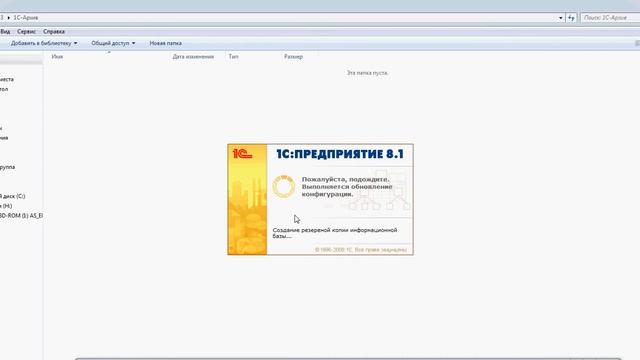
Task: Click the 1C logo on splash screen
Action: coord(242,154)
